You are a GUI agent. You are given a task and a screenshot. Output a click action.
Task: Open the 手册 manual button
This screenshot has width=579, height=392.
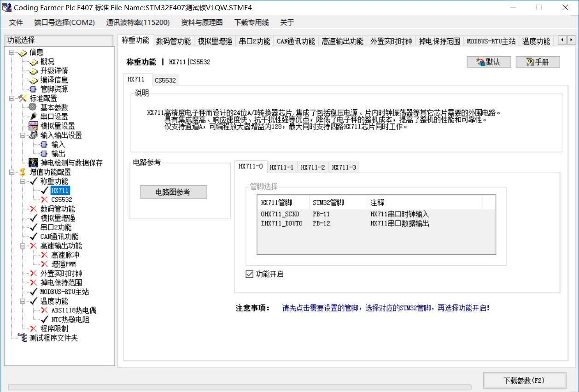pyautogui.click(x=538, y=62)
